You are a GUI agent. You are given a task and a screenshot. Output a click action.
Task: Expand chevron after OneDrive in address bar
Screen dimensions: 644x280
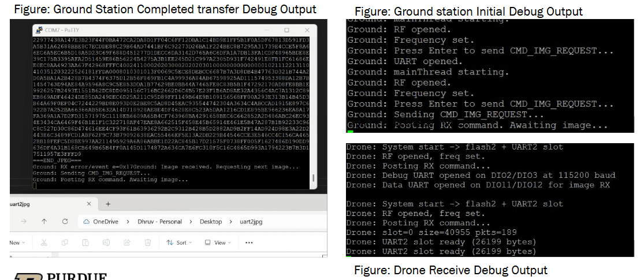pos(129,222)
